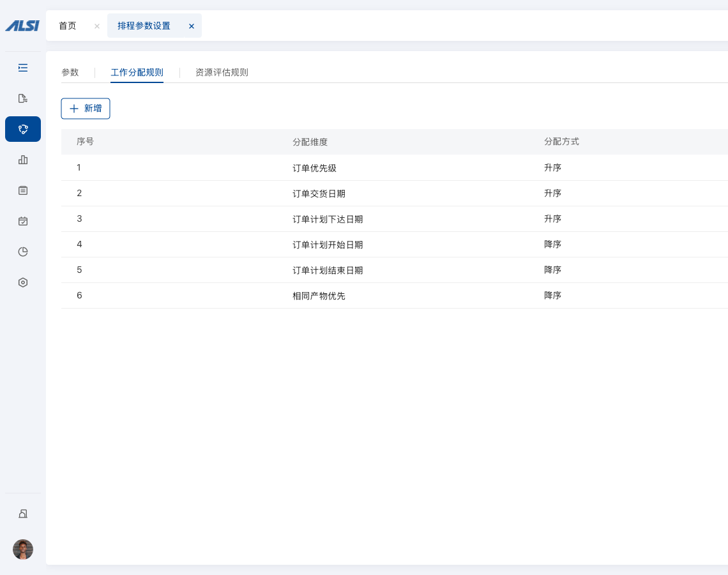Switch to the 资源评估规则 tab
This screenshot has width=728, height=575.
[222, 73]
